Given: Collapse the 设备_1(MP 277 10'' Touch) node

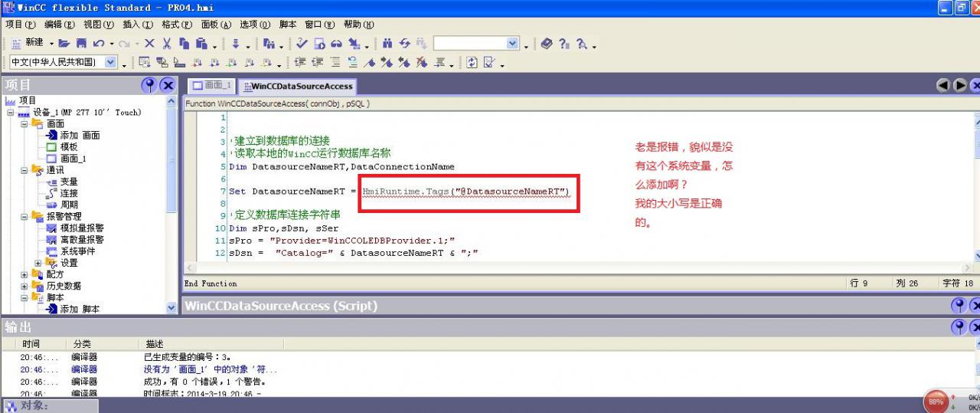Looking at the screenshot, I should (x=11, y=113).
